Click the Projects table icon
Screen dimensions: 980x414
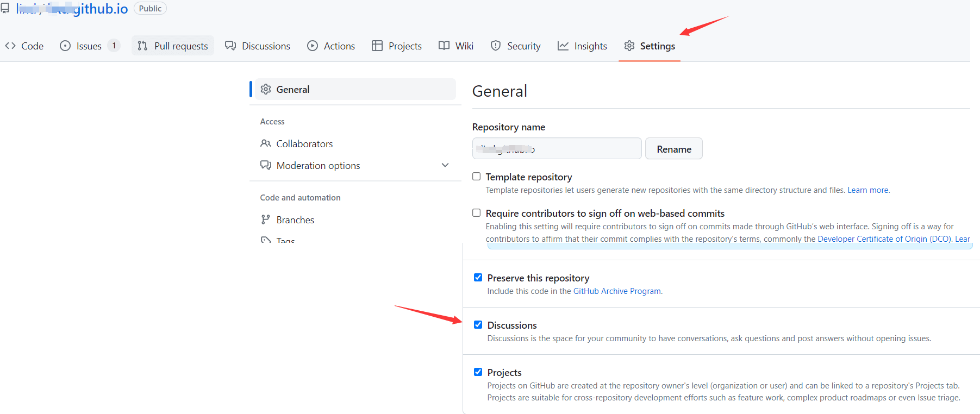coord(377,46)
